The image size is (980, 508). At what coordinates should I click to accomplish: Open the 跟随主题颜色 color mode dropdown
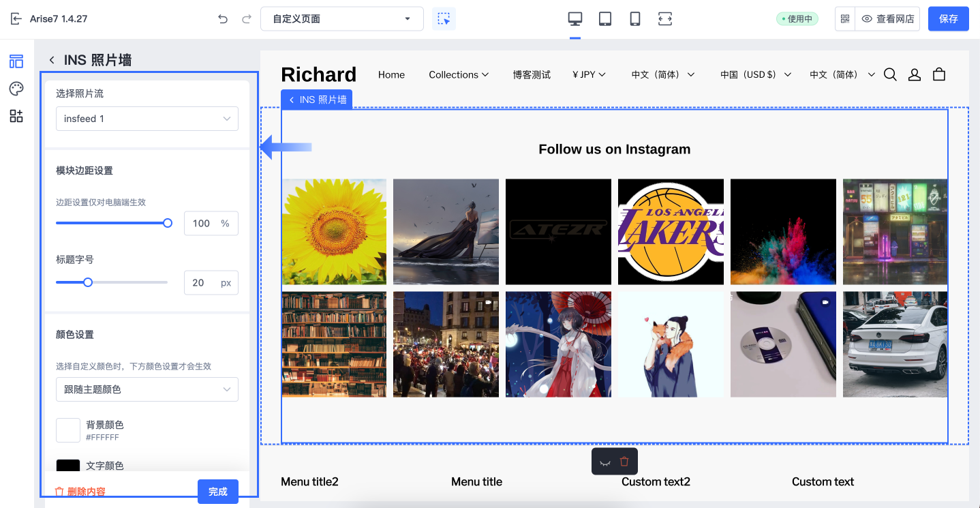point(147,389)
